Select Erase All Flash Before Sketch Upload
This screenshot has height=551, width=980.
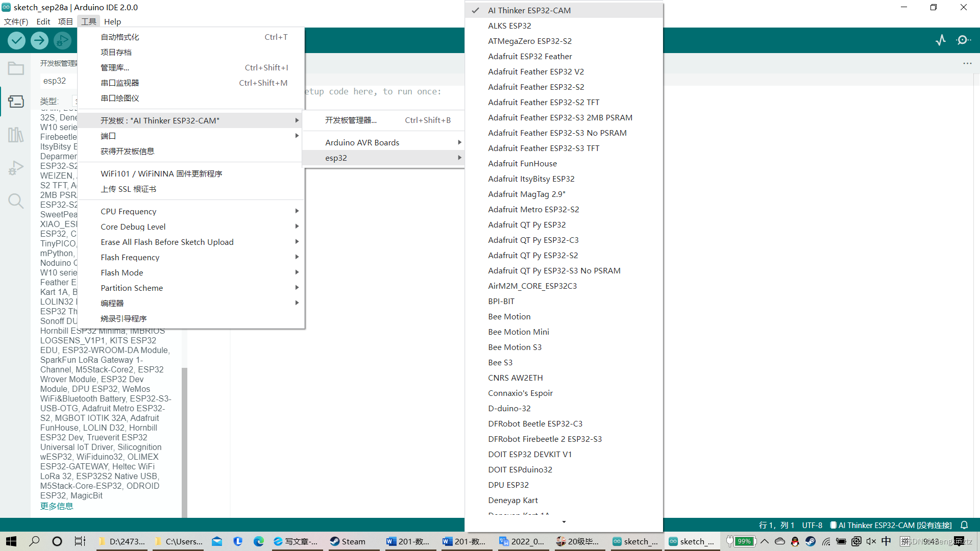[x=191, y=242]
